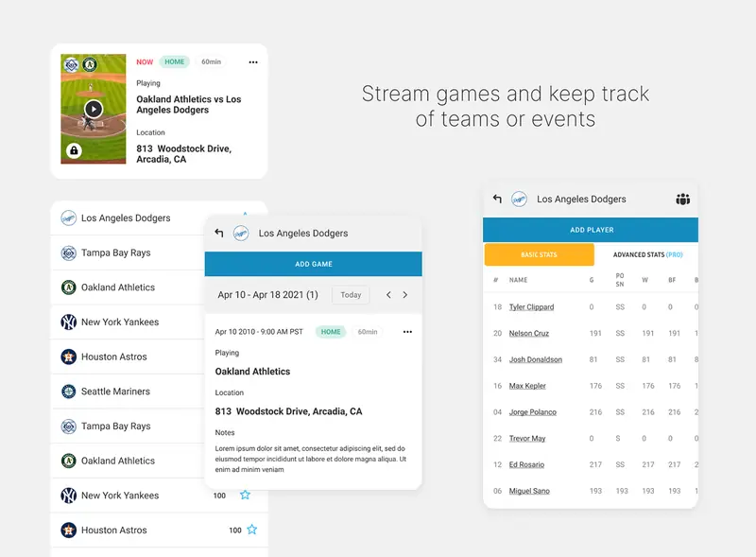Open Miguel Sano player link

529,492
